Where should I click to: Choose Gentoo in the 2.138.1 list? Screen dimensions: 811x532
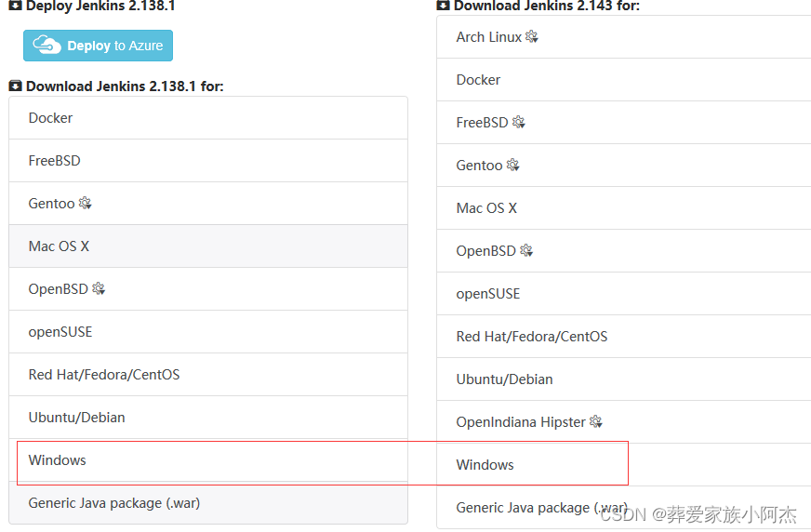(208, 204)
